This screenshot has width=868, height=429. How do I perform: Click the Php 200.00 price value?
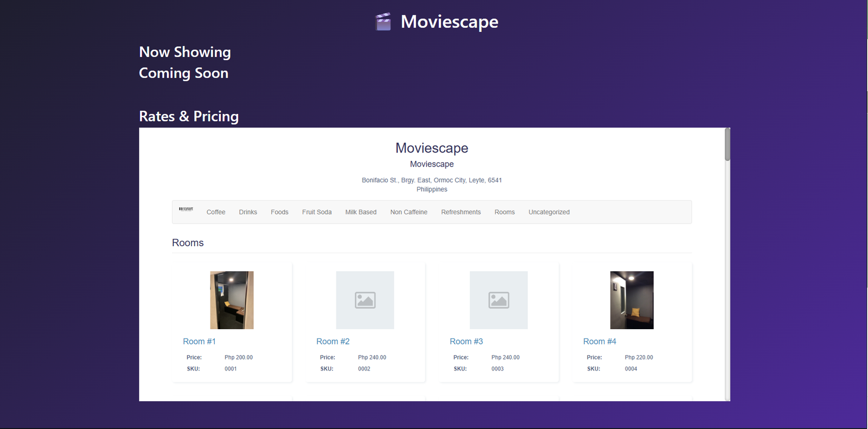239,357
